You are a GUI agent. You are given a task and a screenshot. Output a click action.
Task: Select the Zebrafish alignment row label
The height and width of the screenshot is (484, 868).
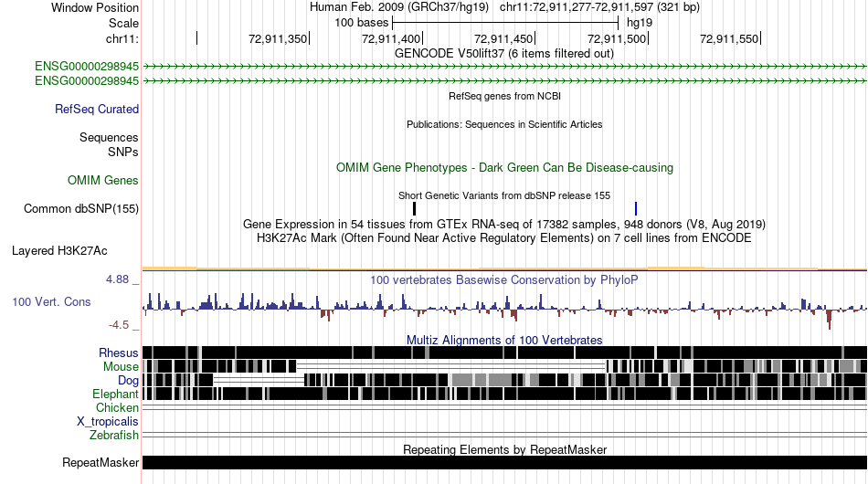114,436
